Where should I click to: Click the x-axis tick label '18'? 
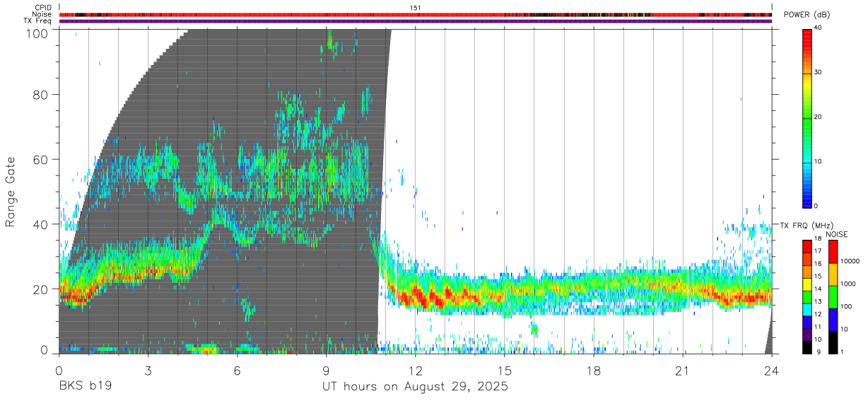[x=594, y=370]
